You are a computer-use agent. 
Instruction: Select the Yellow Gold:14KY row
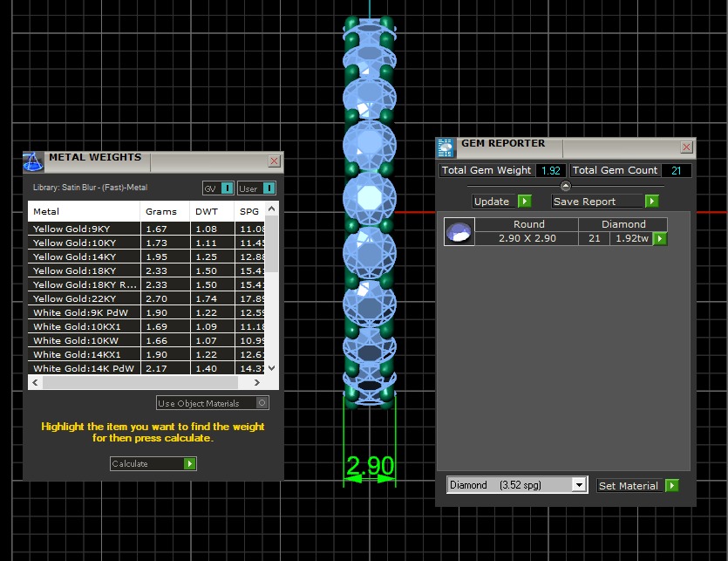[146, 257]
